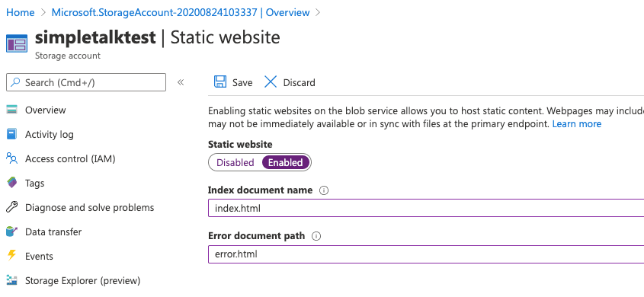Set static website toggle to Enabled

(x=286, y=162)
